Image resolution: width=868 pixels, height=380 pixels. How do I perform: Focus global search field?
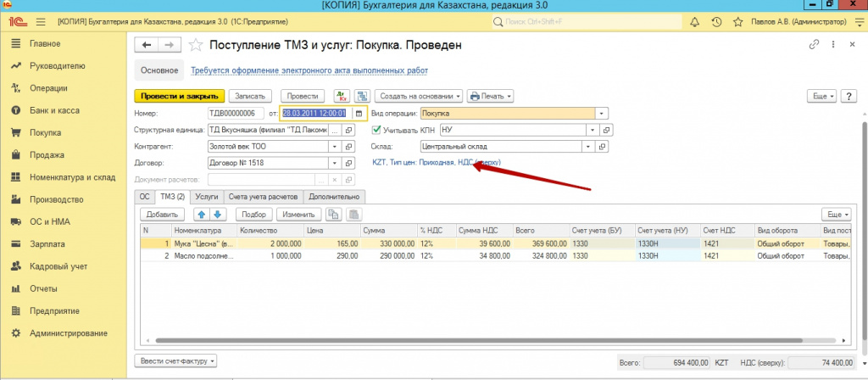click(587, 22)
